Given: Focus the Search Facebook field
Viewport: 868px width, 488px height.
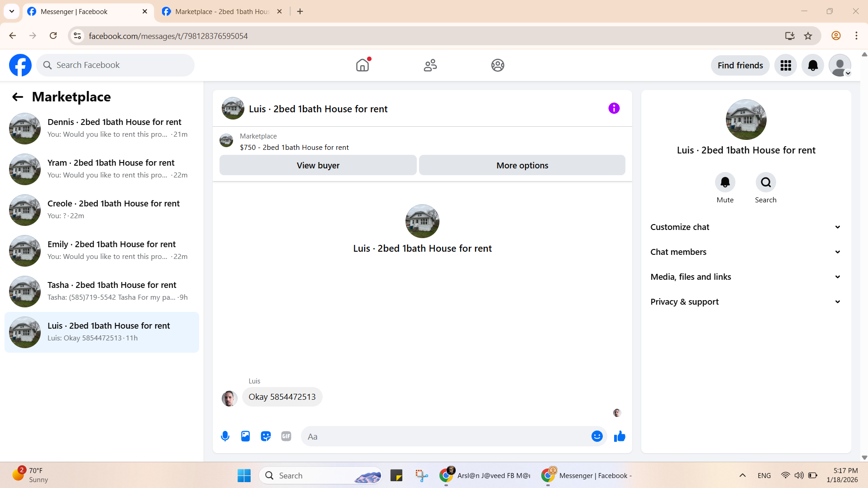Looking at the screenshot, I should pos(115,65).
